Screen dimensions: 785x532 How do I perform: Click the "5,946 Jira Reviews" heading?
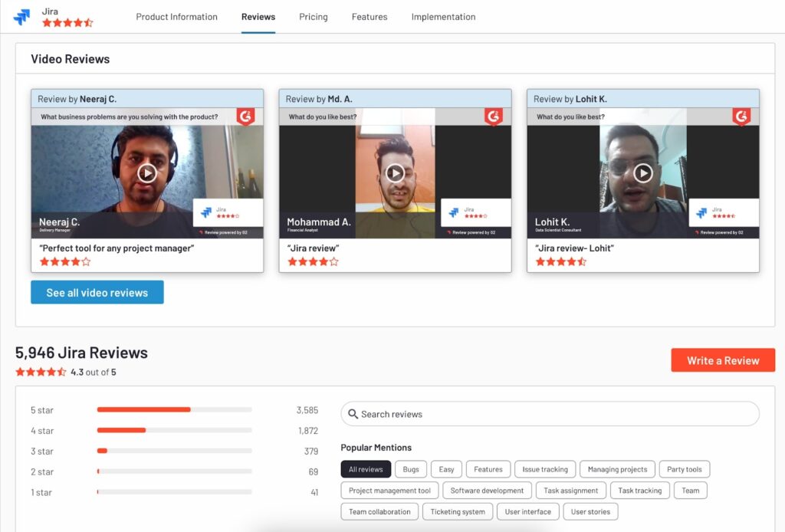pyautogui.click(x=81, y=353)
